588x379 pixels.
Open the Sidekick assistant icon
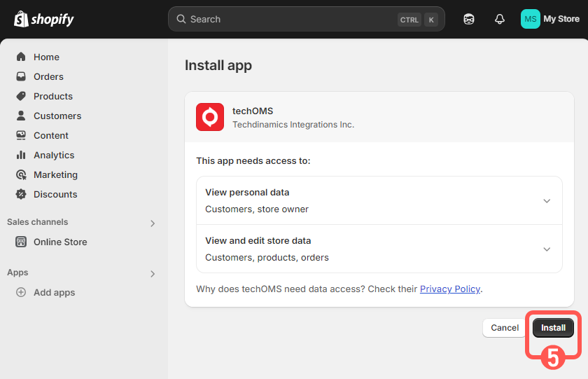pyautogui.click(x=469, y=19)
